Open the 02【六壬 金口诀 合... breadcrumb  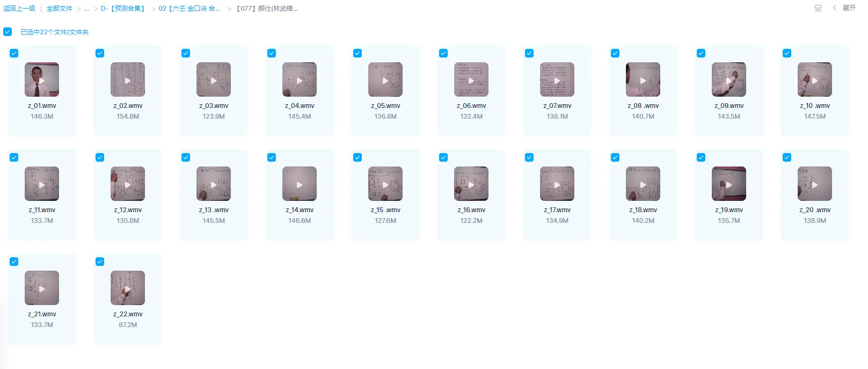tap(189, 9)
